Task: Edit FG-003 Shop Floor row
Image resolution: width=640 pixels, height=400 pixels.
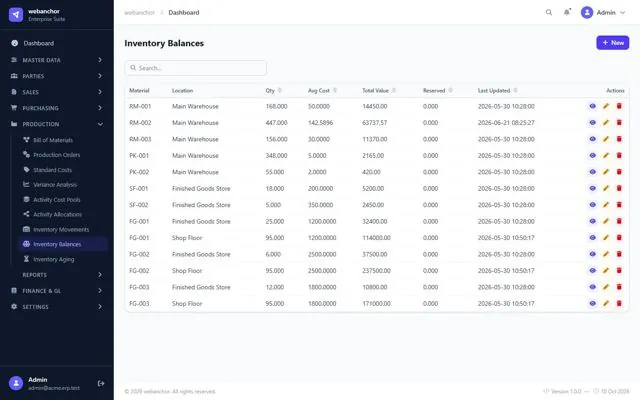Action: [606, 303]
